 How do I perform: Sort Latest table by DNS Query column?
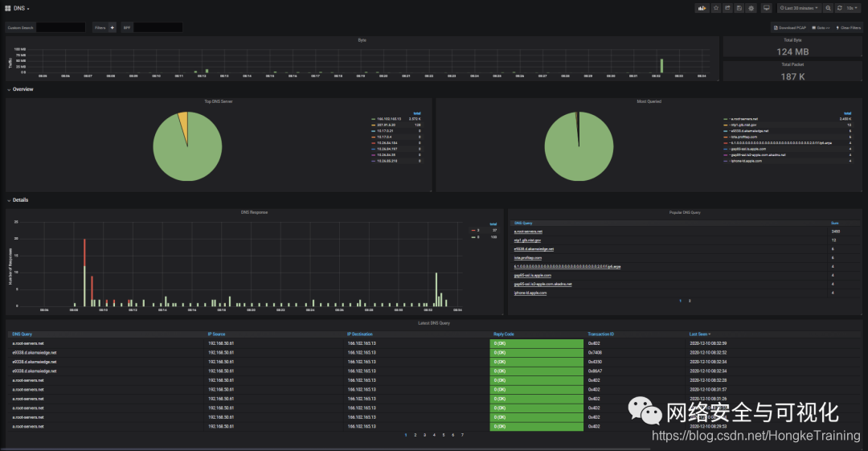pos(23,334)
